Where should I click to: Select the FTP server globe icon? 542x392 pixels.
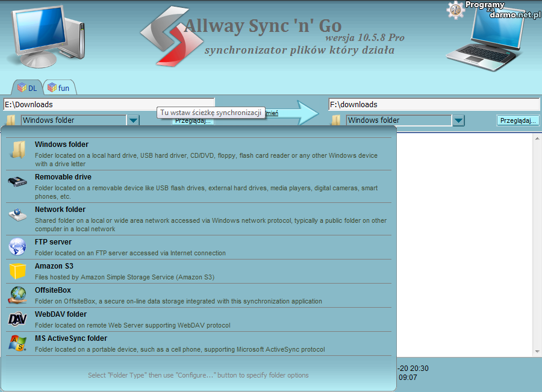(17, 246)
